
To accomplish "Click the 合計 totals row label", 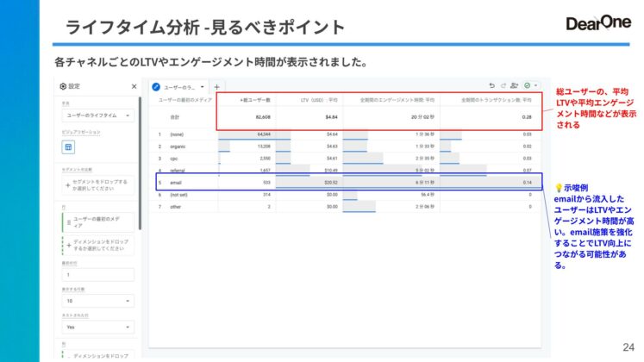I will coord(174,117).
